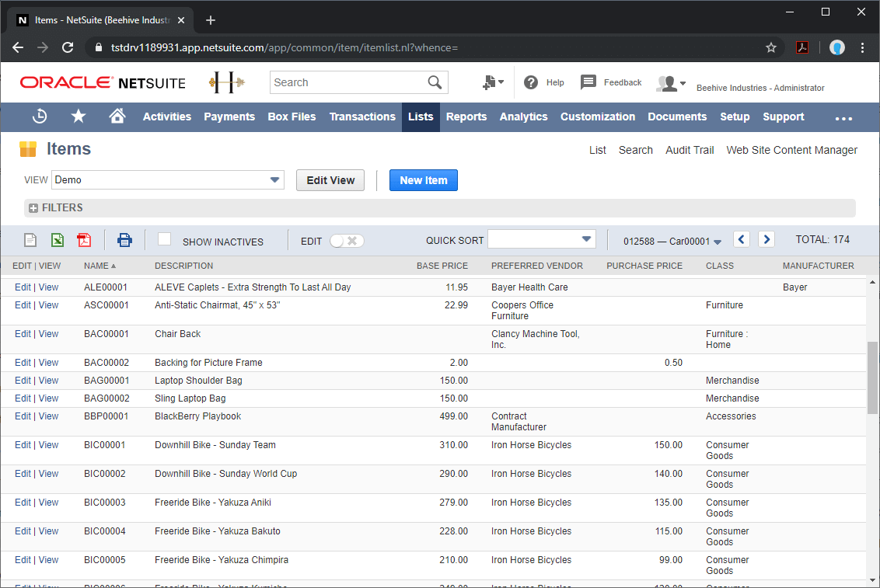Click the search magnifier icon
Screen dimensions: 880x588
click(435, 82)
